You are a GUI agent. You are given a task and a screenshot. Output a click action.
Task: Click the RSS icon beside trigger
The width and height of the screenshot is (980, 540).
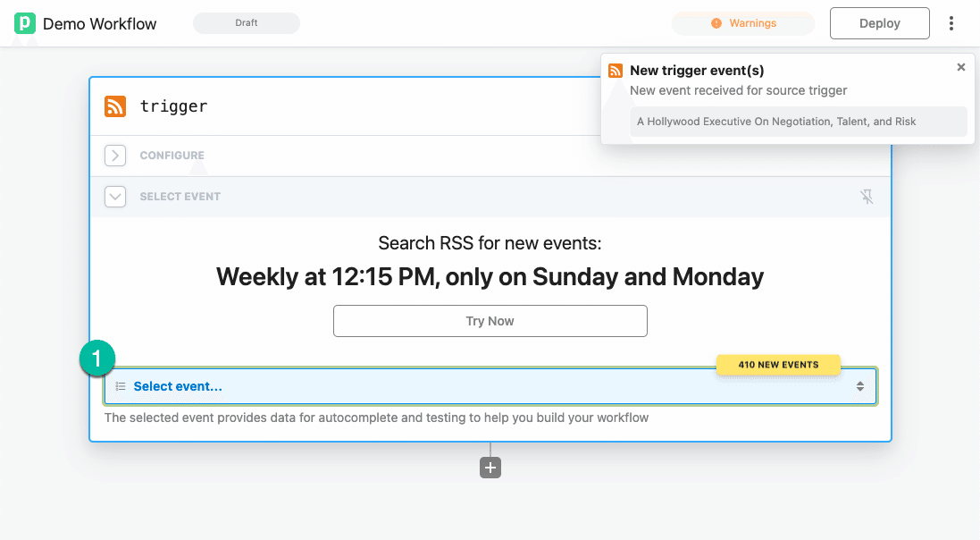click(x=115, y=106)
